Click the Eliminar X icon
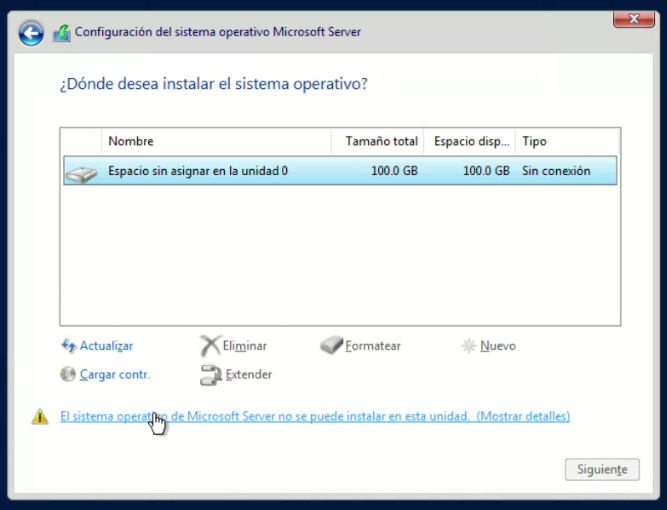The width and height of the screenshot is (667, 510). point(210,346)
